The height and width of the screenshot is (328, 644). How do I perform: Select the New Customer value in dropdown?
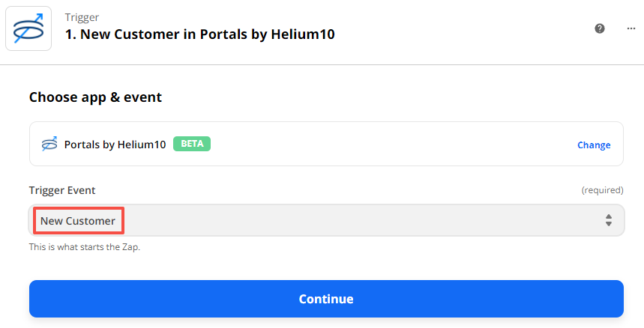pyautogui.click(x=78, y=221)
